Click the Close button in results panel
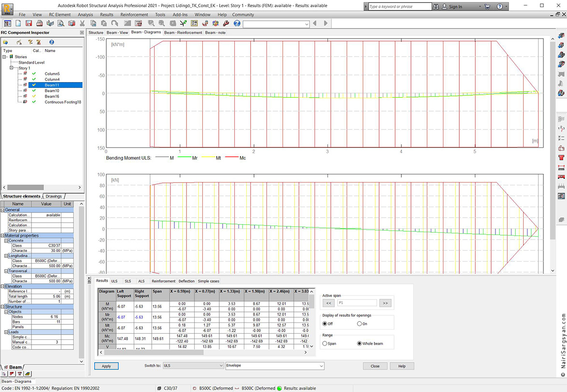567x392 pixels. coord(375,366)
